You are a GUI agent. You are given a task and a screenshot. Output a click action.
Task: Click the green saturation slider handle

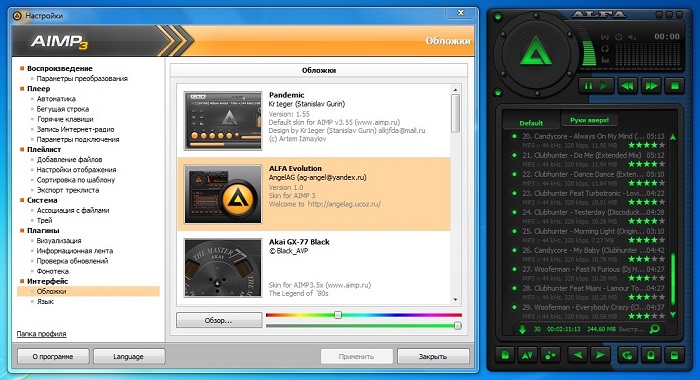(x=458, y=326)
